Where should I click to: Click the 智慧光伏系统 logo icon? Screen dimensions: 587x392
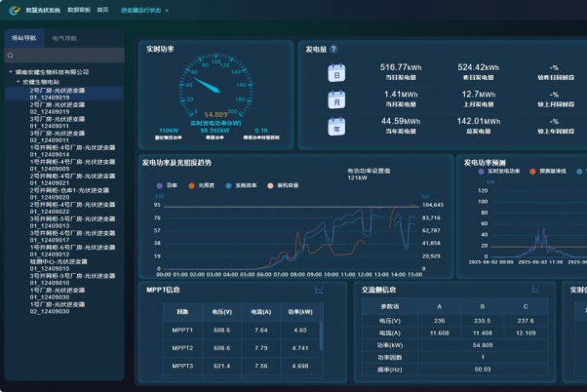(x=14, y=10)
